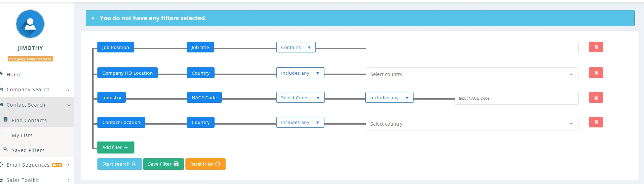Click the Input NACE Code field
Viewport: 644px width, 184px height.
coord(516,98)
